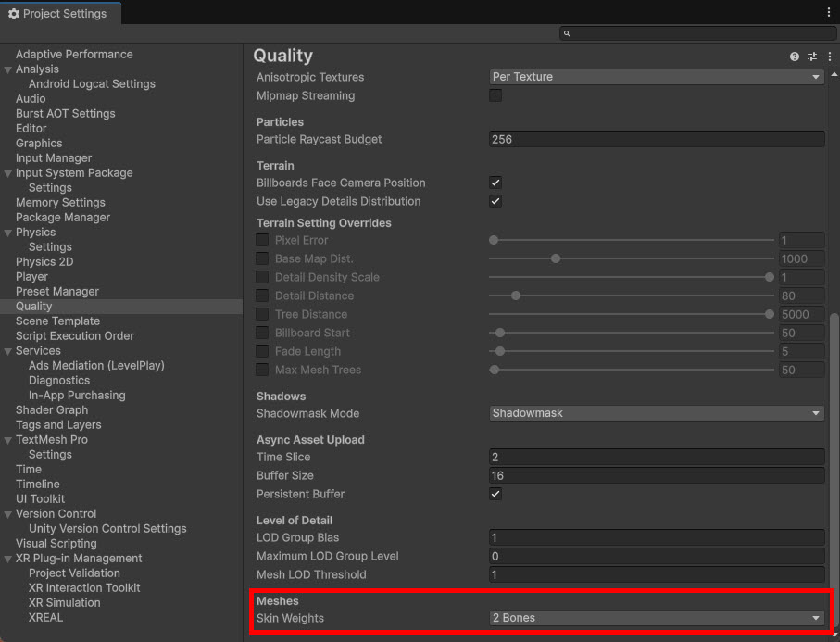Enable the Base Map Dist. override checkbox
This screenshot has height=642, width=840.
point(262,258)
